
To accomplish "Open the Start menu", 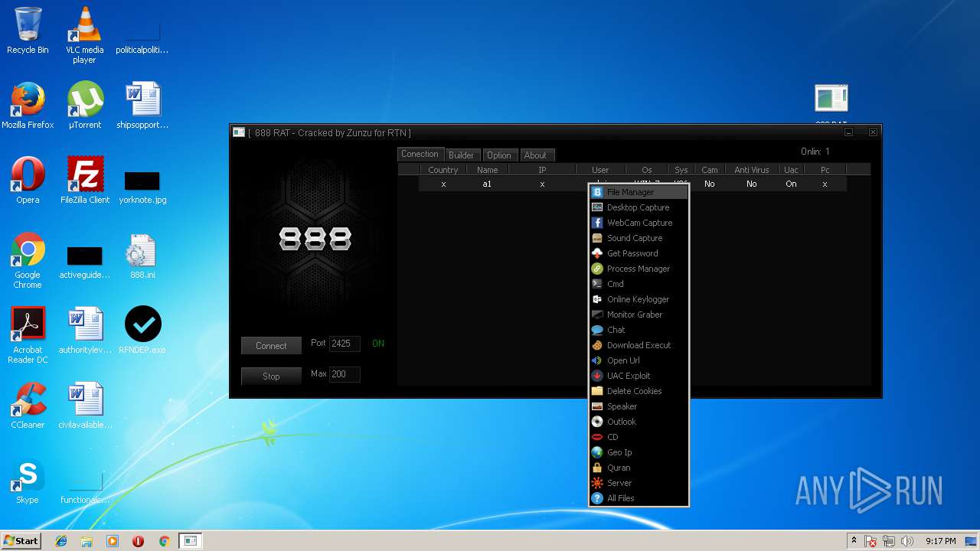I will pos(21,541).
